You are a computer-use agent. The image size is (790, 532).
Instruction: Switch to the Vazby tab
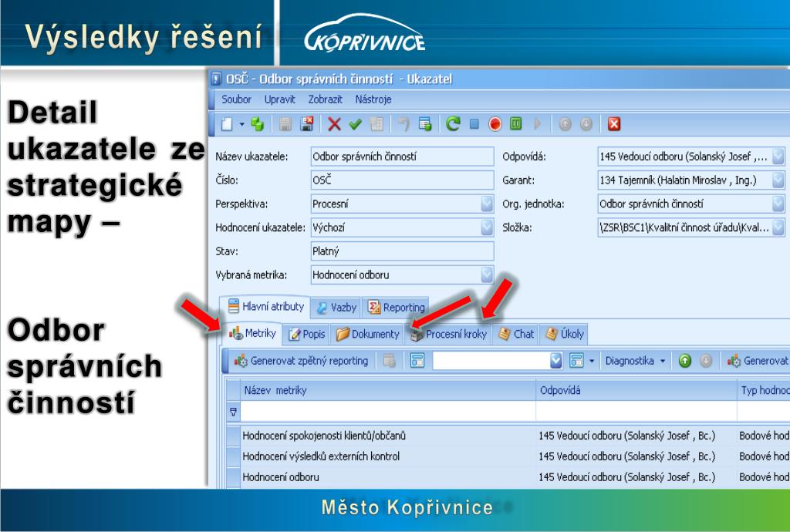coord(336,308)
